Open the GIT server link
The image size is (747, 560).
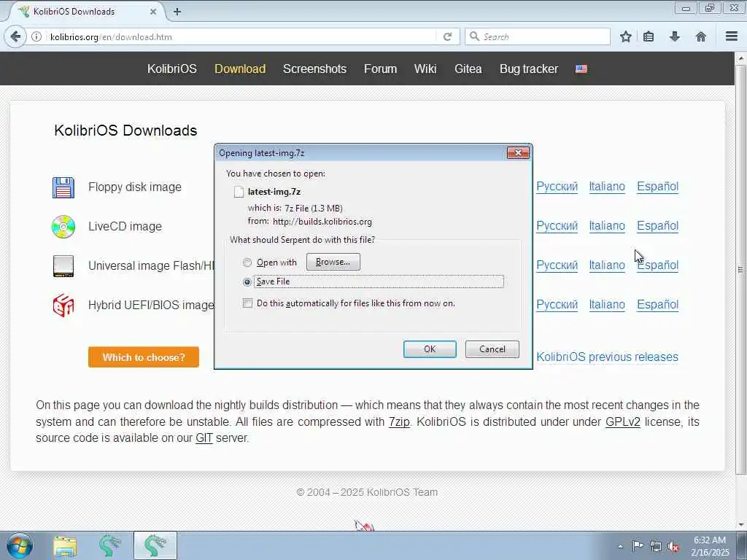click(x=204, y=438)
